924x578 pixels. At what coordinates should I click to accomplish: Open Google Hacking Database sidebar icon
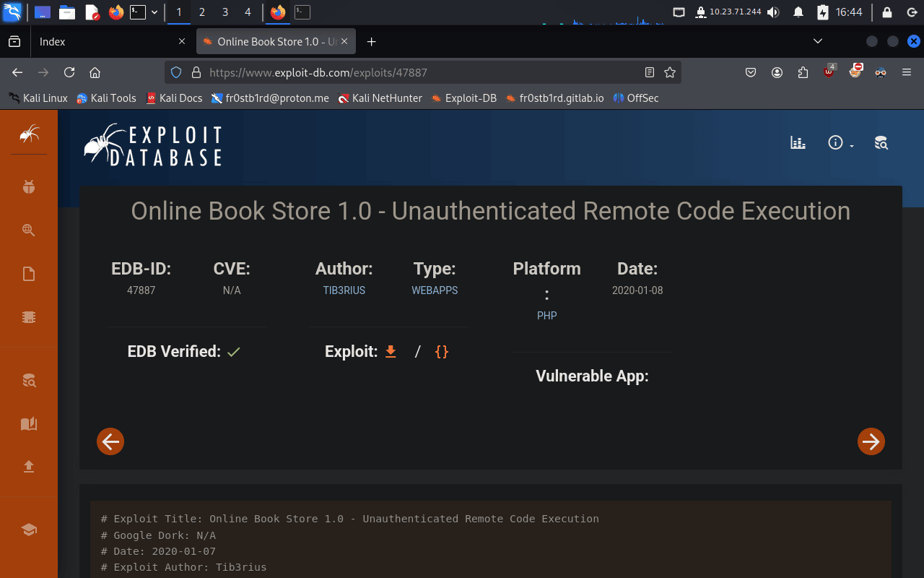point(29,230)
